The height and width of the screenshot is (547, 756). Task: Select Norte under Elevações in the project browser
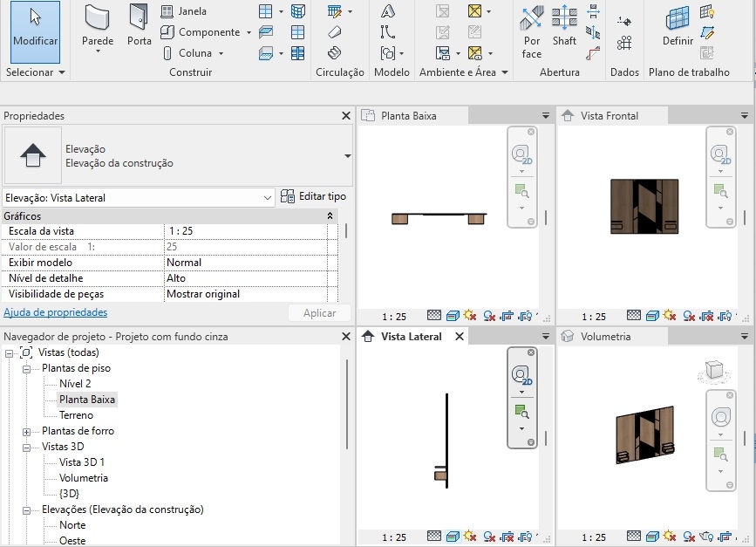coord(73,525)
